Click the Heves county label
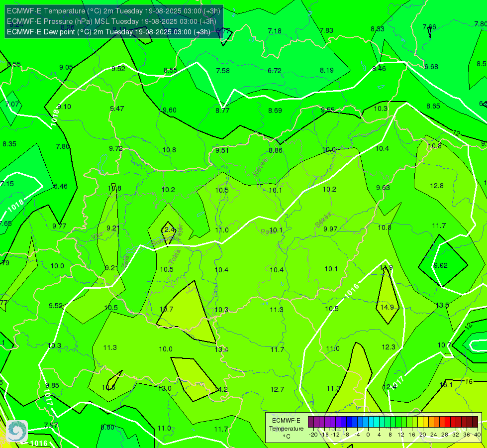 [260, 168]
